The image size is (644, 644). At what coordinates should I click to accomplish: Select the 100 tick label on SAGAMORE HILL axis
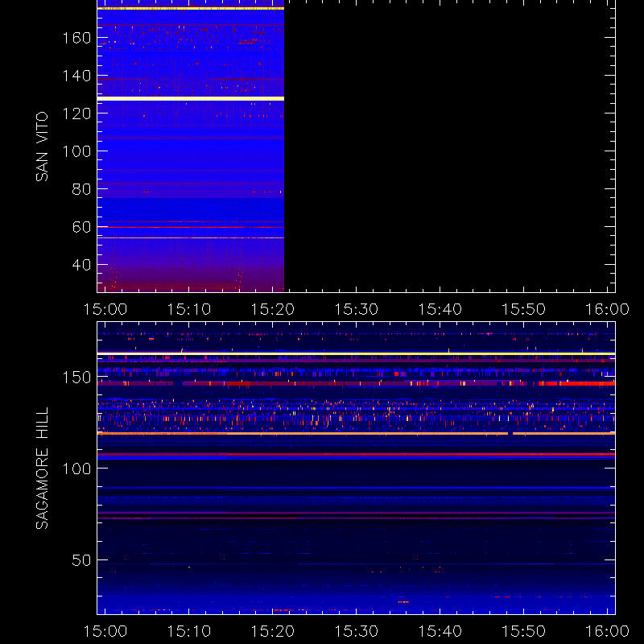76,469
